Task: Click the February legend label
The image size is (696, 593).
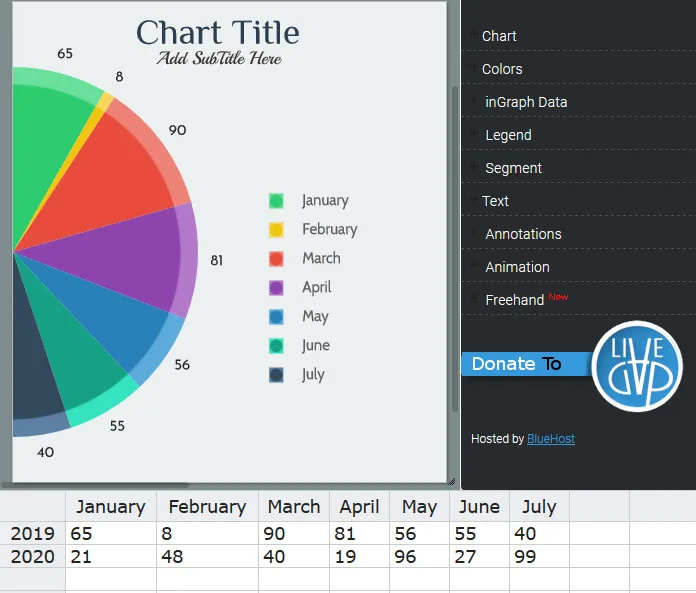Action: (329, 229)
